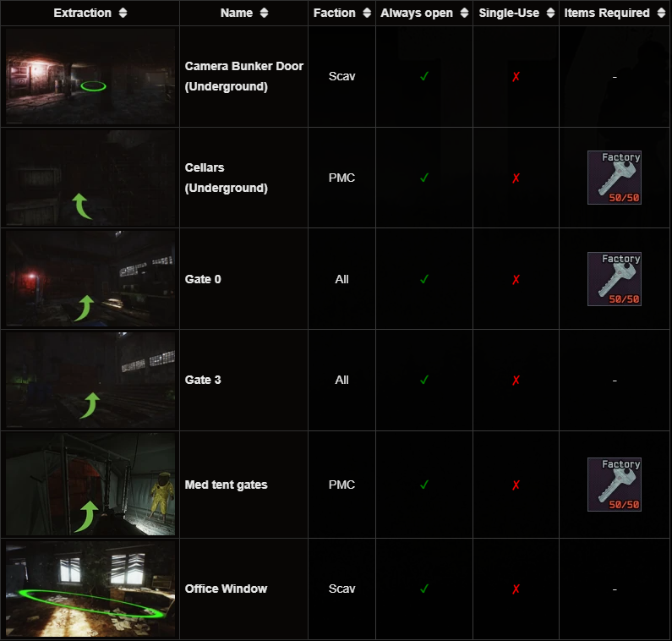
Task: Click the Factory key icon in Gate 0 row
Action: [615, 279]
